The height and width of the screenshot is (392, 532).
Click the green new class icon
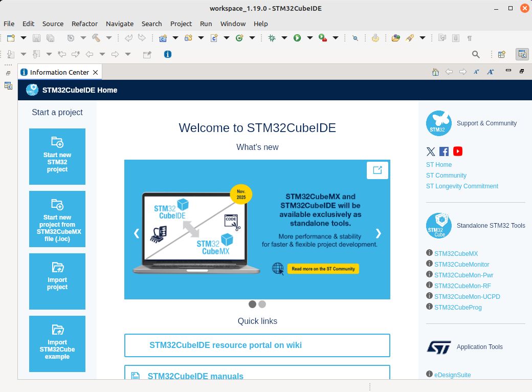coord(239,38)
